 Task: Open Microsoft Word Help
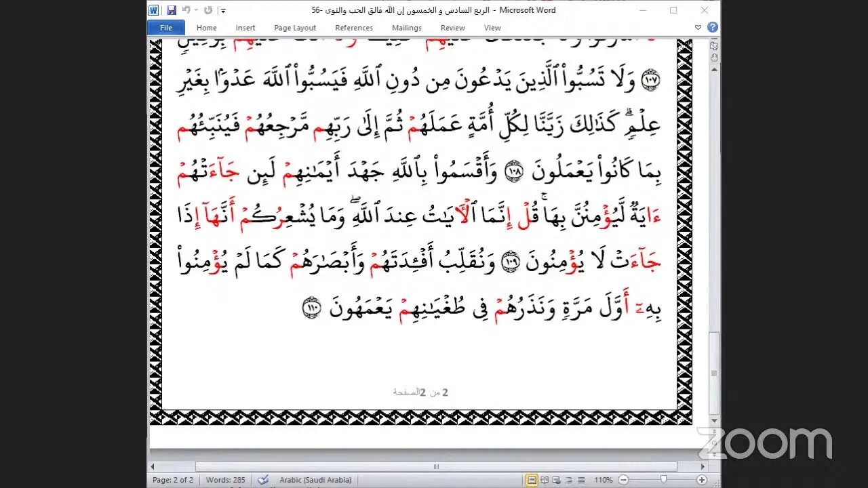pyautogui.click(x=712, y=28)
